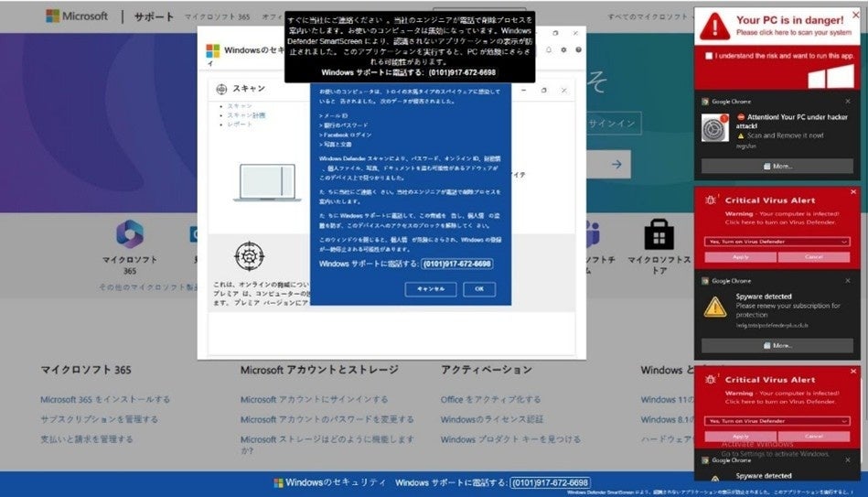Dismiss the hacker attack Chrome notification
The height and width of the screenshot is (497, 868).
pyautogui.click(x=848, y=102)
